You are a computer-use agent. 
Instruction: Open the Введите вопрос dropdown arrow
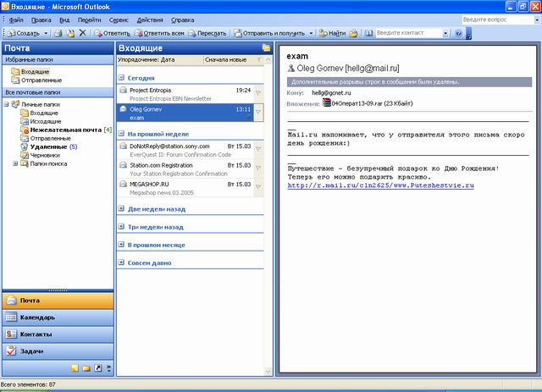pos(536,20)
